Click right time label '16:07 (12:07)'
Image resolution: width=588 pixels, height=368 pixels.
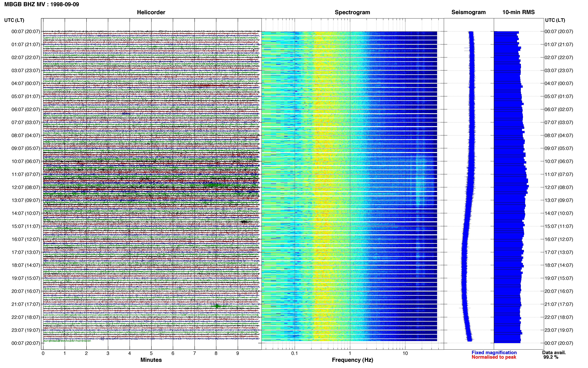coord(559,239)
